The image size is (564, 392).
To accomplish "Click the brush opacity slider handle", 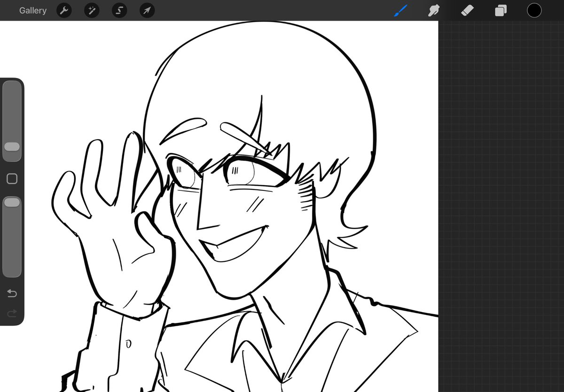I will click(12, 202).
